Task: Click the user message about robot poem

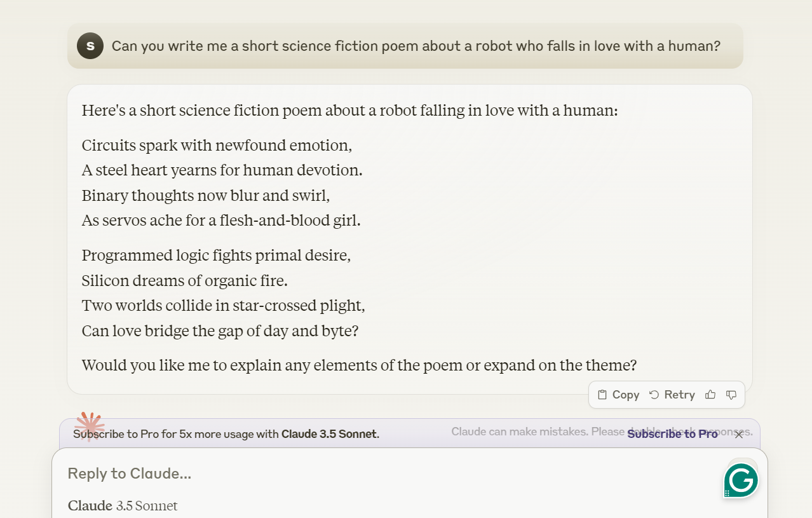Action: point(416,46)
